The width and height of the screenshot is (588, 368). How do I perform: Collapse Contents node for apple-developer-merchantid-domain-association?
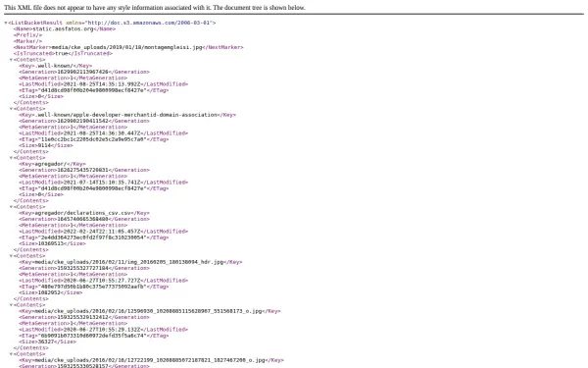coord(11,109)
